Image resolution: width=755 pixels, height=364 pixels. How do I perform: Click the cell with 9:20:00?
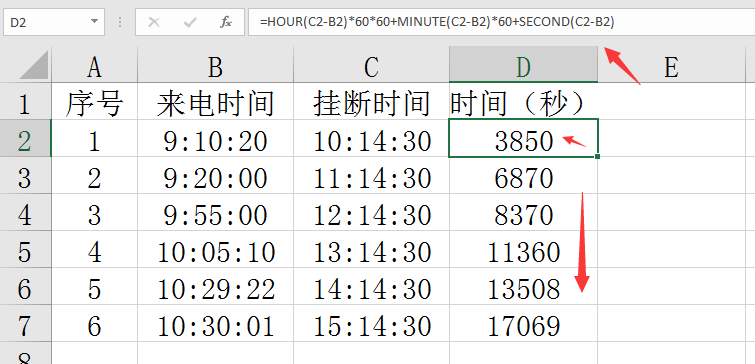click(x=215, y=175)
